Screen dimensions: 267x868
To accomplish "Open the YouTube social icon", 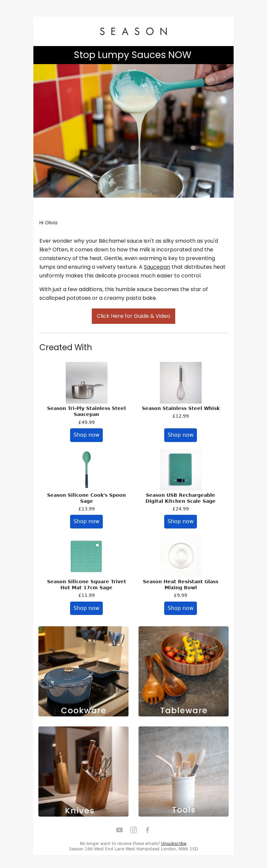I will pyautogui.click(x=119, y=830).
